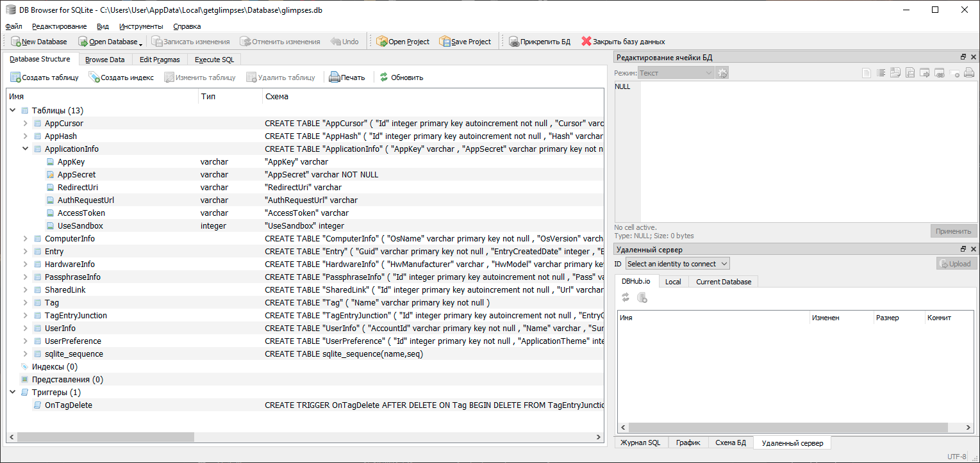Select the AccessToken column row
Viewport: 980px width, 463px height.
(x=81, y=213)
